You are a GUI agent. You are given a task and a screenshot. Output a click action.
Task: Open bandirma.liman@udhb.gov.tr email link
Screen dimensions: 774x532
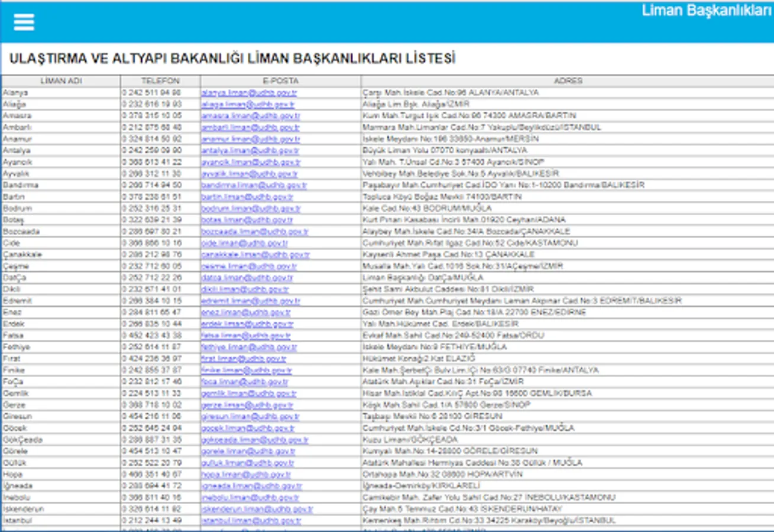(x=254, y=185)
